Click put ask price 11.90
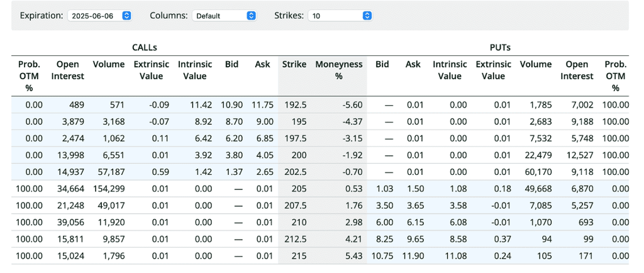The image size is (644, 273). click(x=414, y=256)
